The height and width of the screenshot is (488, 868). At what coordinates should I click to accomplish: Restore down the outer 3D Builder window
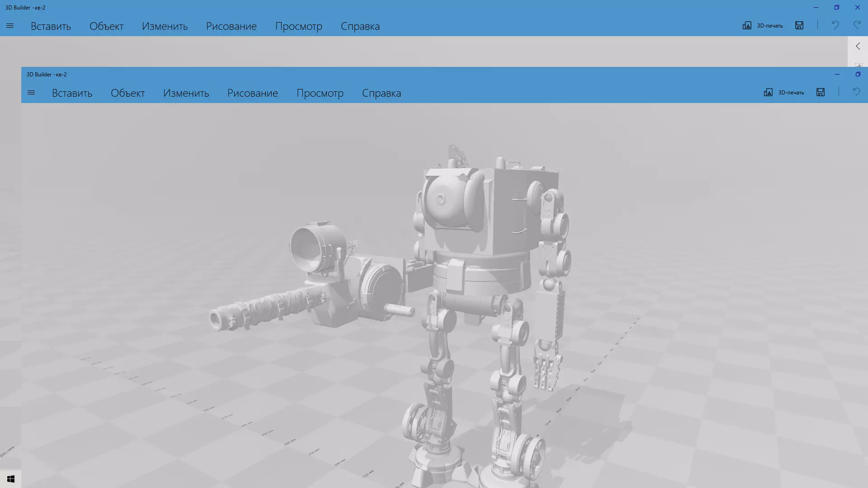pyautogui.click(x=836, y=7)
